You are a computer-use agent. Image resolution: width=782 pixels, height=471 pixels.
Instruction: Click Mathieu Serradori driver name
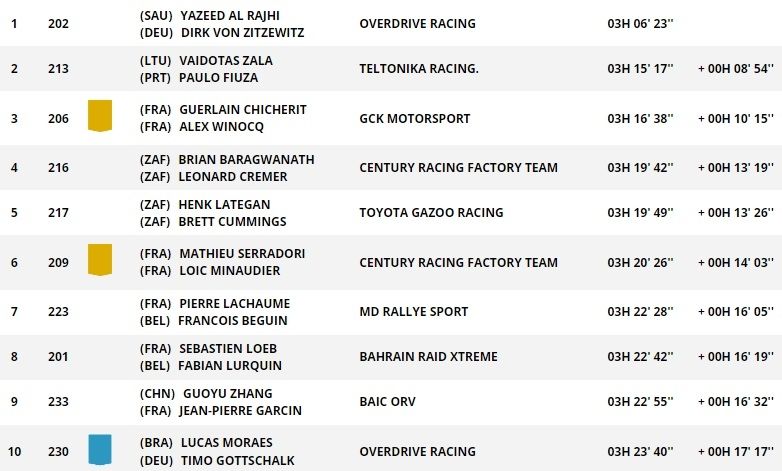tap(242, 254)
